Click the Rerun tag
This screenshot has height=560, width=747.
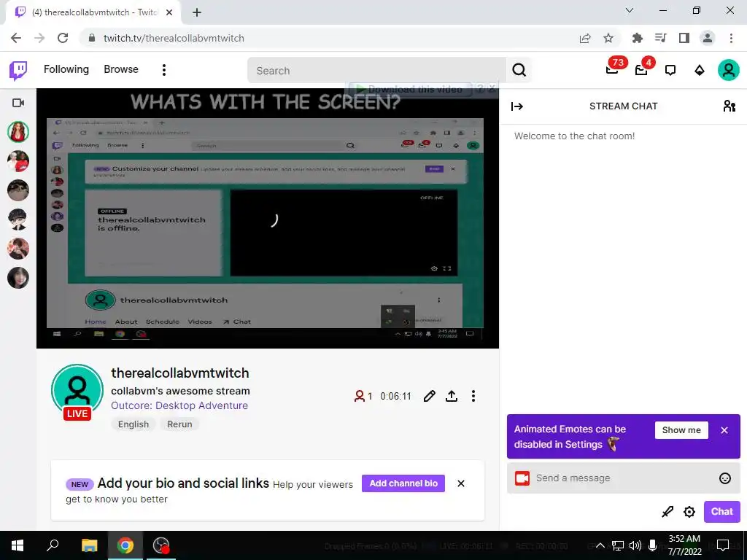[x=179, y=424]
